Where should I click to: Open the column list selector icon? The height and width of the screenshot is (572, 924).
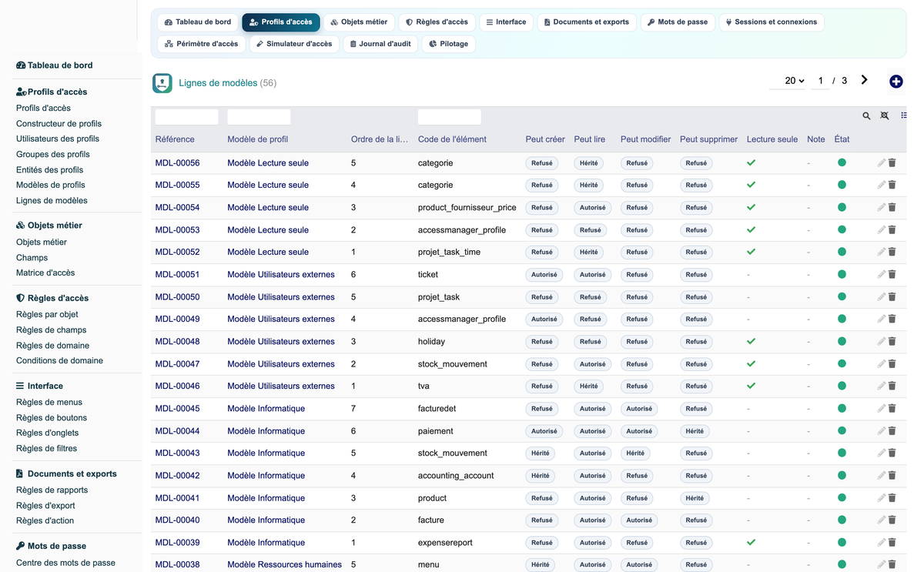coord(904,115)
